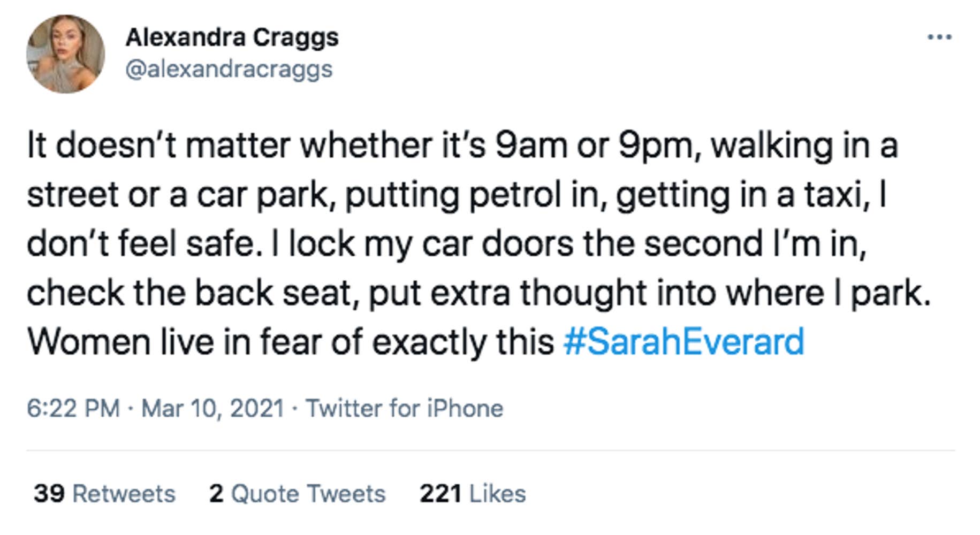This screenshot has height=535, width=980.
Task: Click the 221 likes count number
Action: coord(440,494)
